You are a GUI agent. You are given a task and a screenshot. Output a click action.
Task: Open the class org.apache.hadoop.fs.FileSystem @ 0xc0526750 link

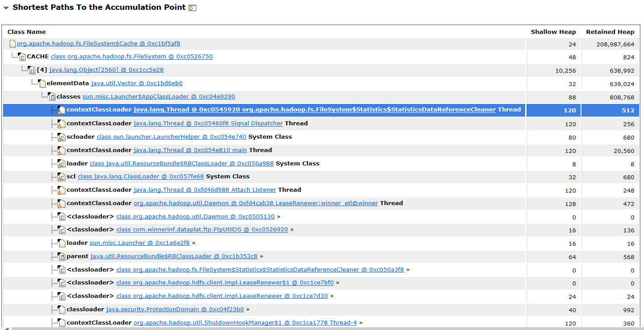pyautogui.click(x=132, y=57)
